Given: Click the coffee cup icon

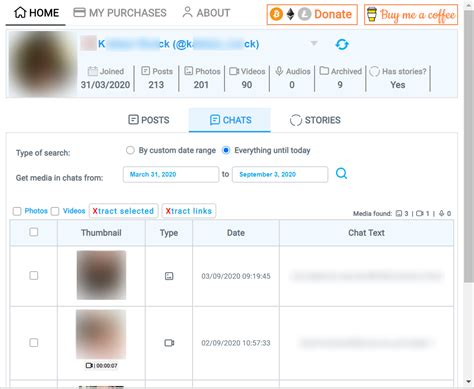Looking at the screenshot, I should [372, 14].
